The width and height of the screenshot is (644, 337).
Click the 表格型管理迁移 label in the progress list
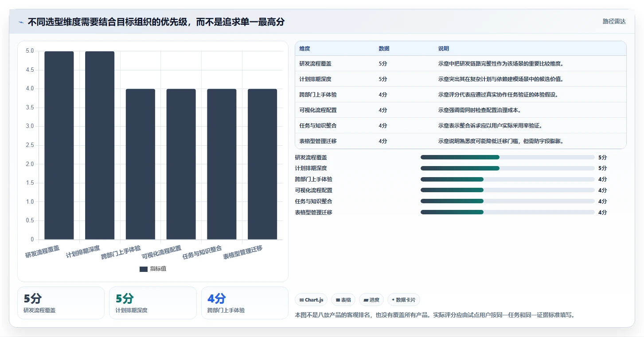coord(313,212)
